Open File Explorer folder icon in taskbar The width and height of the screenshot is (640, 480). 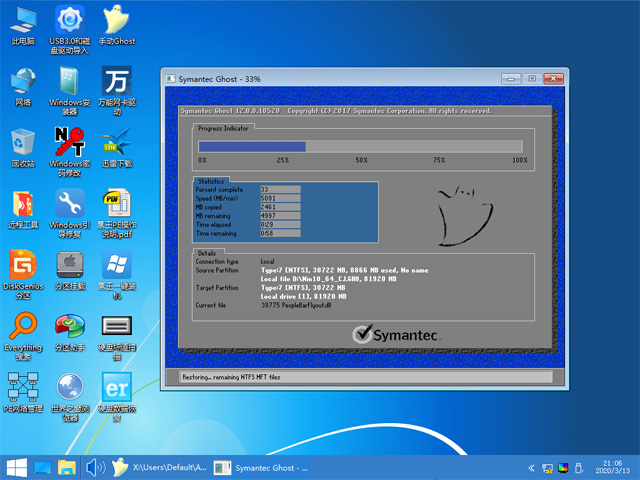tap(68, 467)
